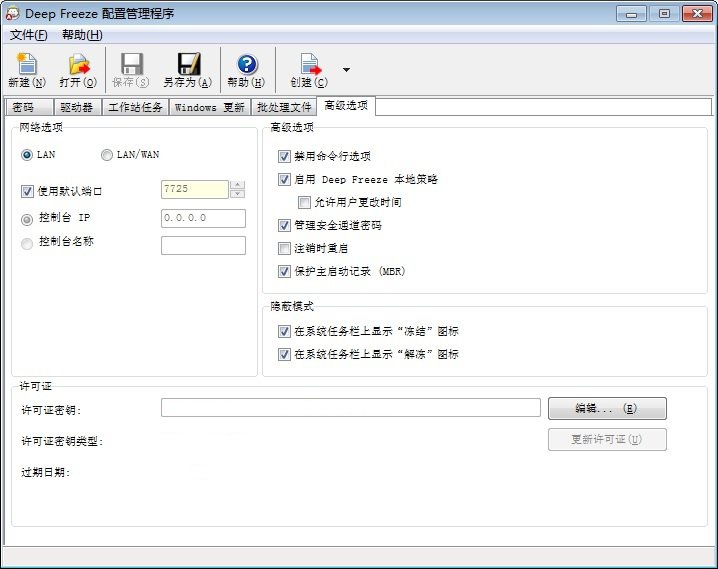Toggle 禁用命令行选项 checkbox
The image size is (718, 569).
click(x=284, y=157)
